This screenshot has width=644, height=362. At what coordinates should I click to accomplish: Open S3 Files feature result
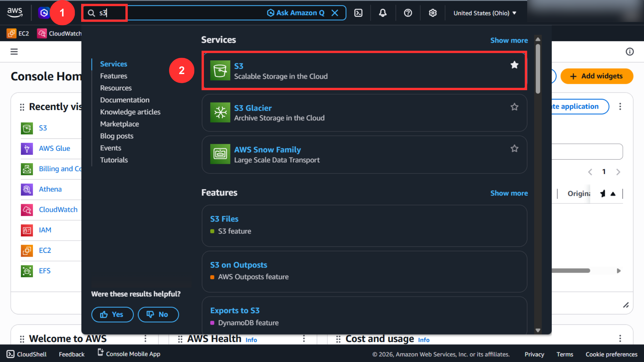[x=364, y=226]
